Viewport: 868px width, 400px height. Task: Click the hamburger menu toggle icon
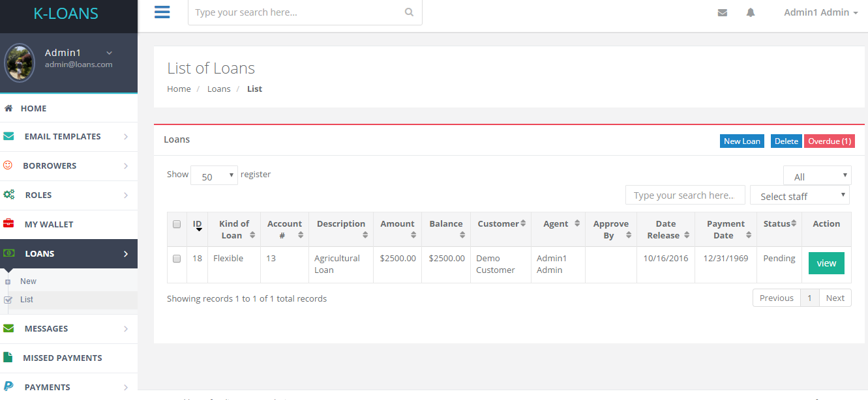click(162, 12)
